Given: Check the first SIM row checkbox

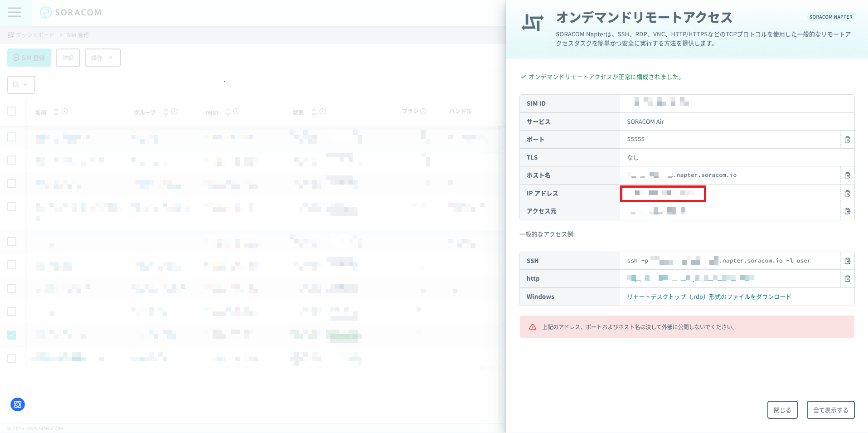Looking at the screenshot, I should (x=12, y=136).
